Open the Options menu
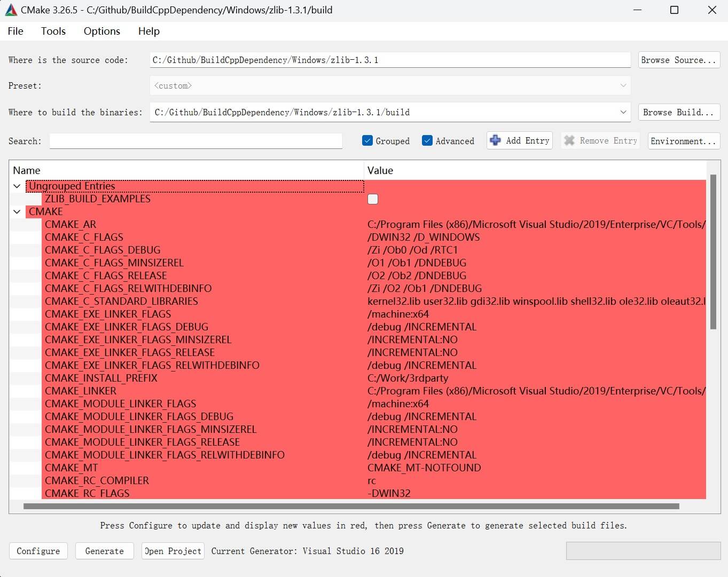728x577 pixels. [102, 31]
